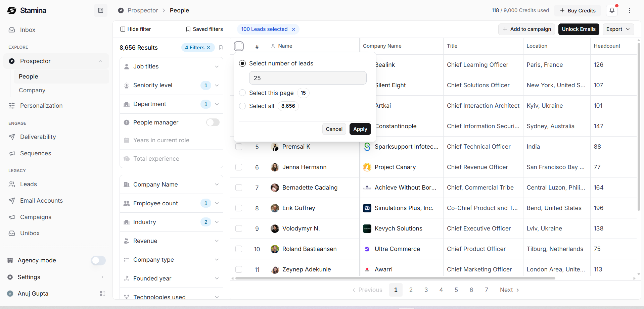644x309 pixels.
Task: Open Saved filters
Action: pos(204,29)
